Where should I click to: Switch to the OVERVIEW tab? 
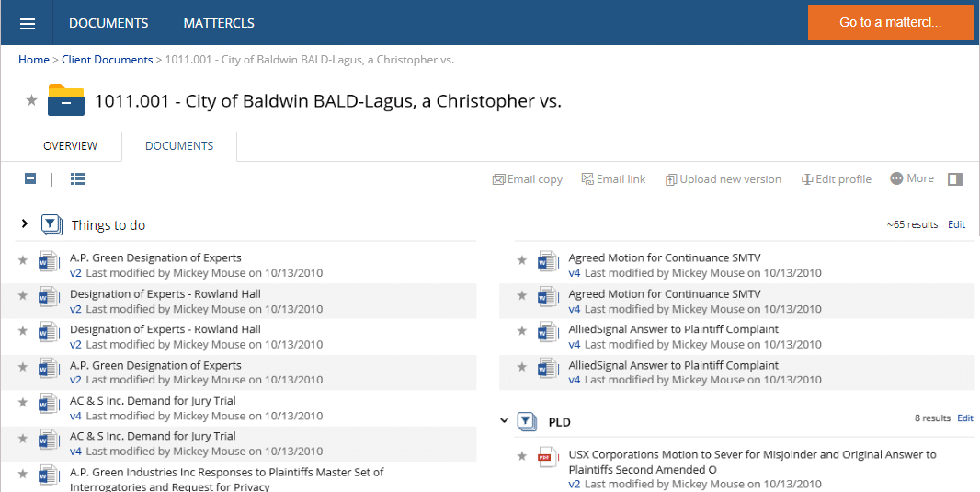click(x=70, y=146)
